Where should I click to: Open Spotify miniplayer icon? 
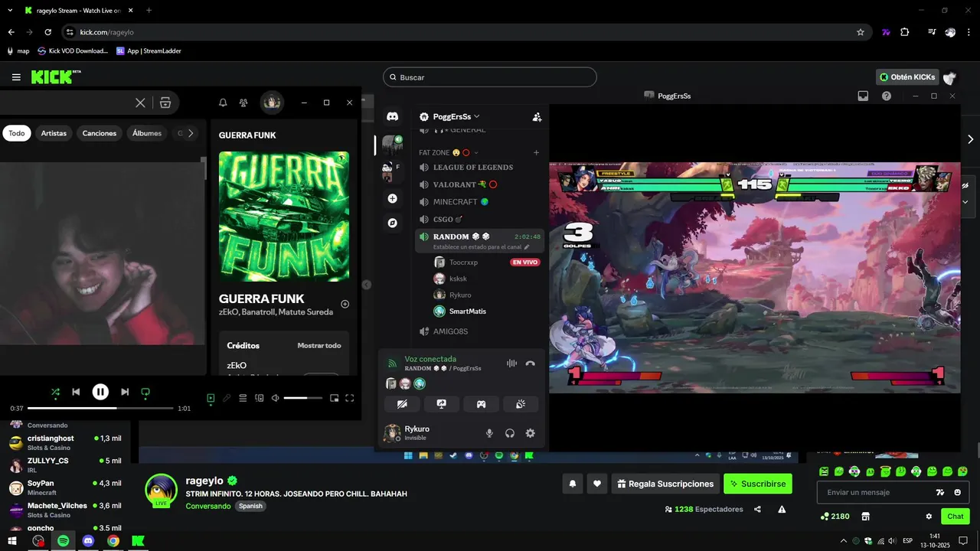[334, 398]
